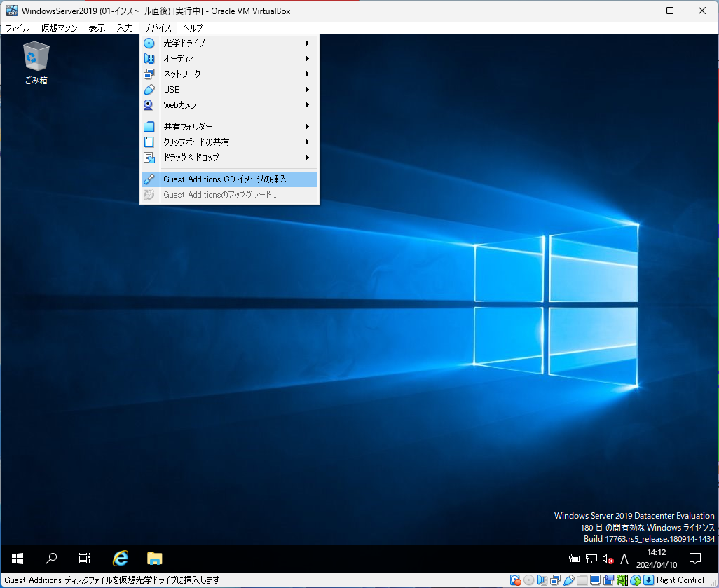The width and height of the screenshot is (719, 588).
Task: Open the ファイル menu
Action: click(18, 28)
